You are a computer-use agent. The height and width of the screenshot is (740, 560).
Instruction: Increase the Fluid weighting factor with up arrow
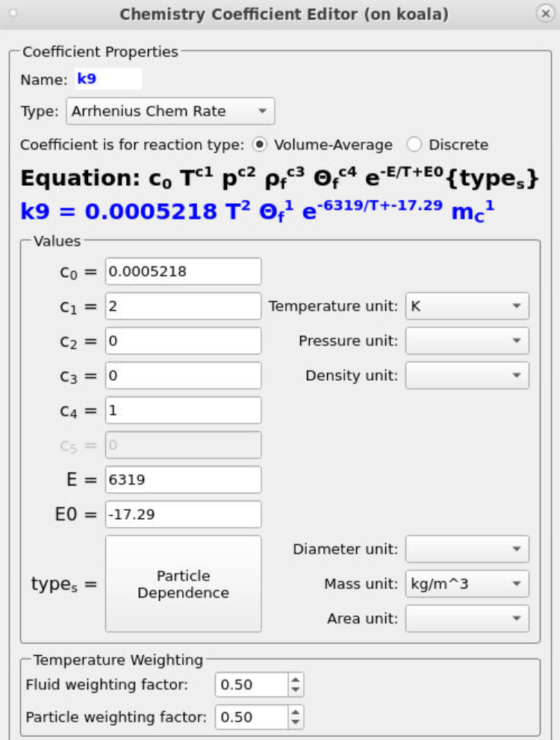click(296, 680)
